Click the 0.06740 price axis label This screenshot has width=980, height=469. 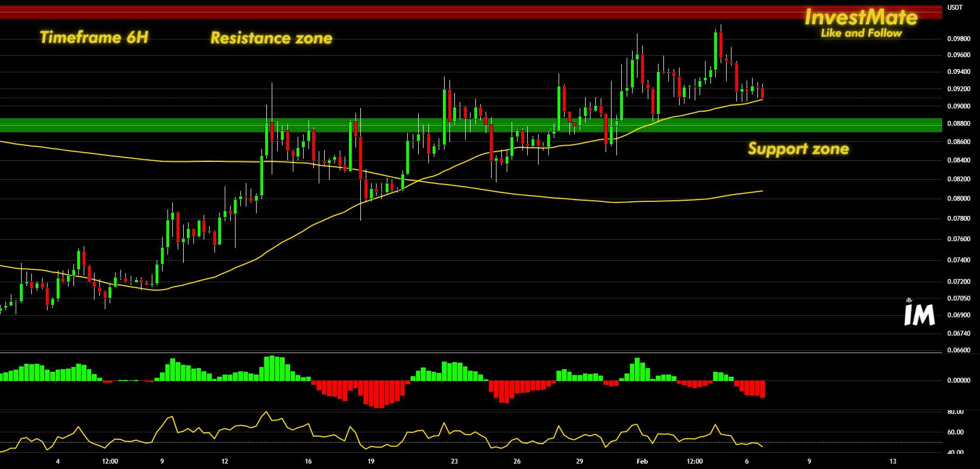[958, 334]
